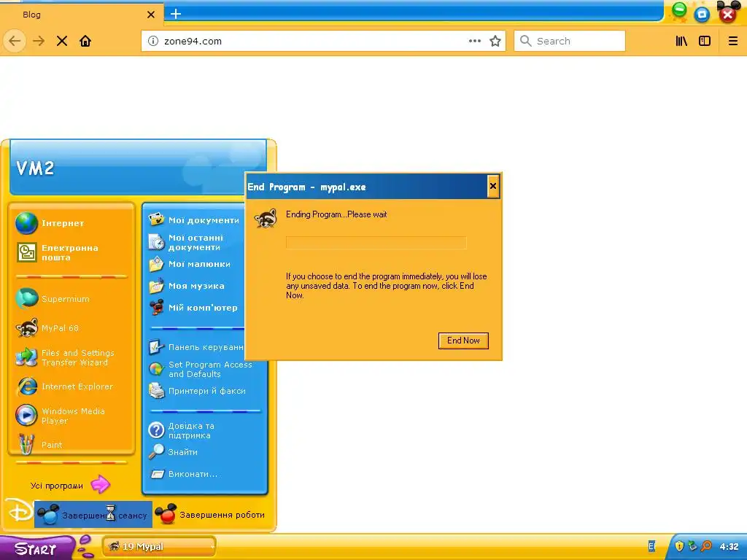Click the START button
This screenshot has width=747, height=560.
pyautogui.click(x=37, y=548)
